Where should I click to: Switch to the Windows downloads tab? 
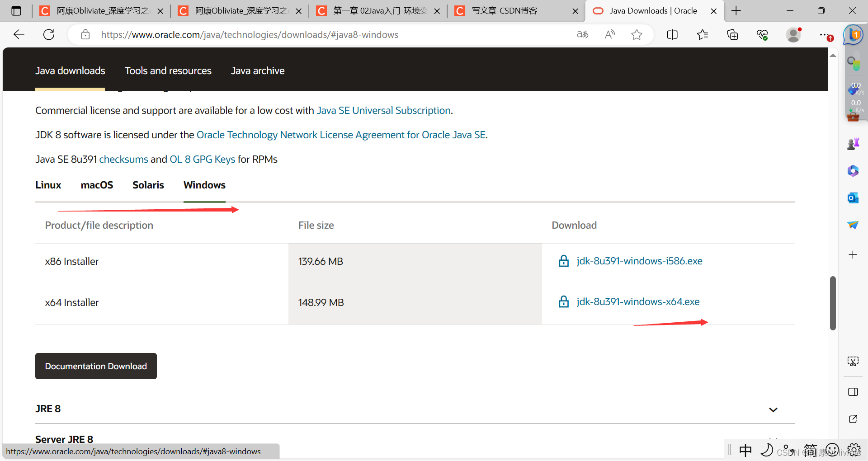pyautogui.click(x=204, y=185)
